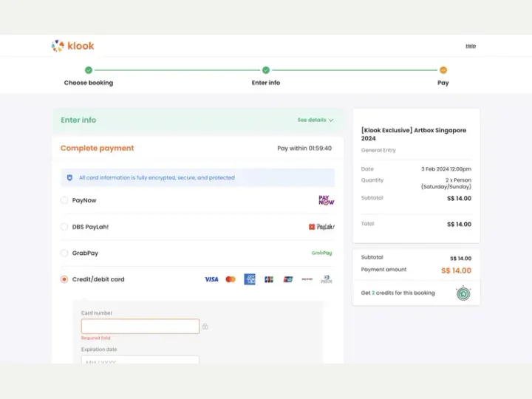This screenshot has height=399, width=532.
Task: Go to Enter info step checkmark
Action: click(x=266, y=70)
